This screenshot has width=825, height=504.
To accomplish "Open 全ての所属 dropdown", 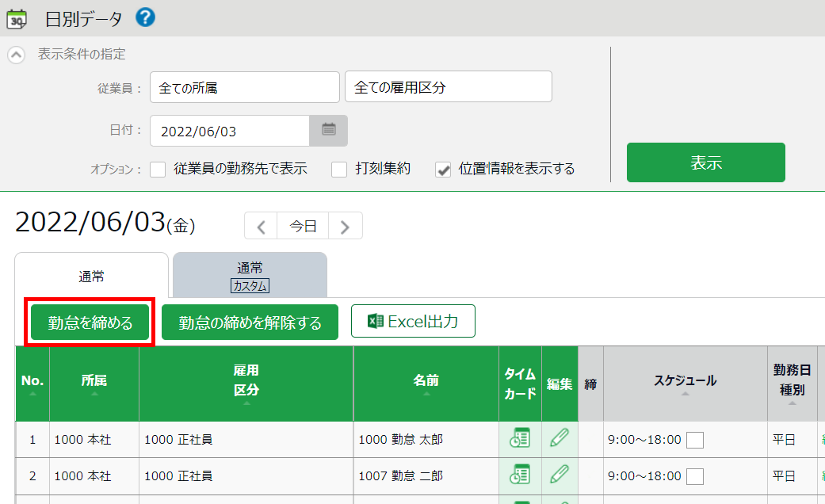I will (244, 87).
